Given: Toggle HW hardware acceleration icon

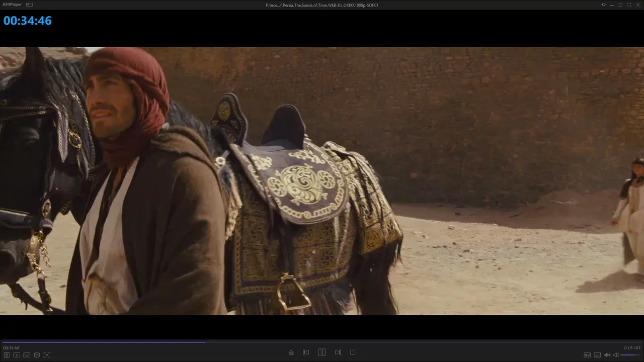Looking at the screenshot, I should click(x=587, y=355).
